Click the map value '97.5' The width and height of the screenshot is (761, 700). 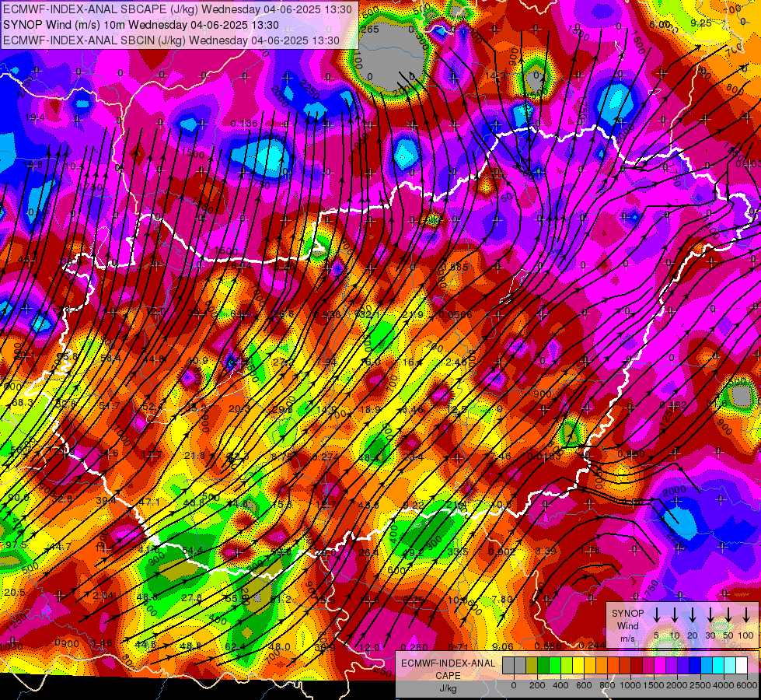(16, 545)
